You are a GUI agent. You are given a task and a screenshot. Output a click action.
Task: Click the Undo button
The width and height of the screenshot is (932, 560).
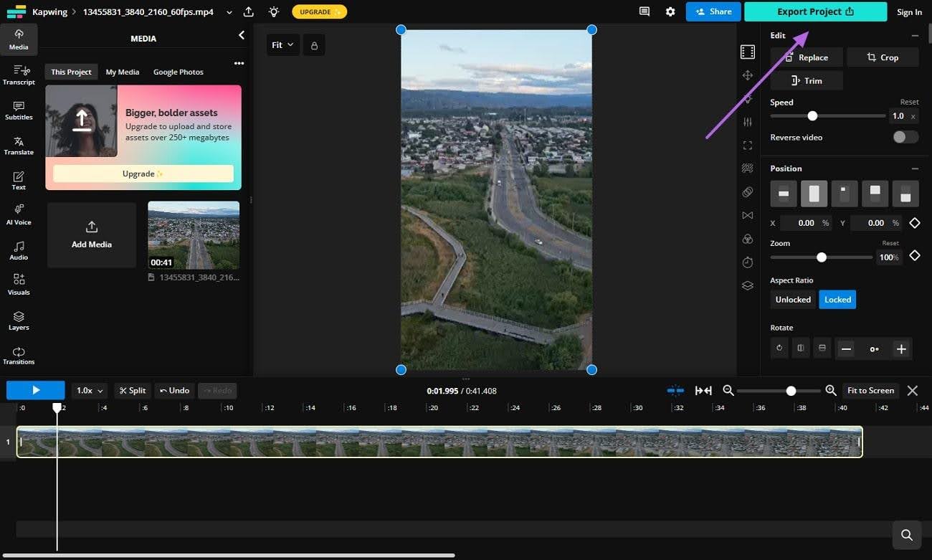[175, 391]
